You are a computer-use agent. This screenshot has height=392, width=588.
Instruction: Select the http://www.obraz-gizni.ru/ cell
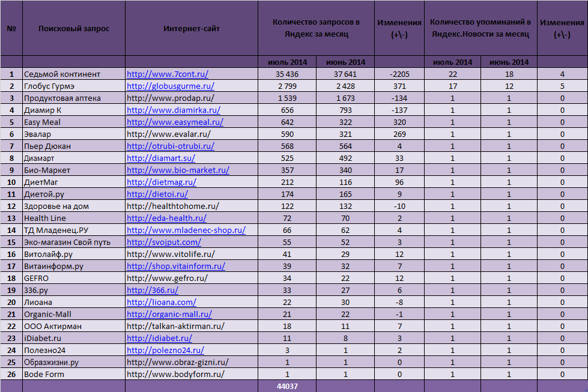coord(191,362)
